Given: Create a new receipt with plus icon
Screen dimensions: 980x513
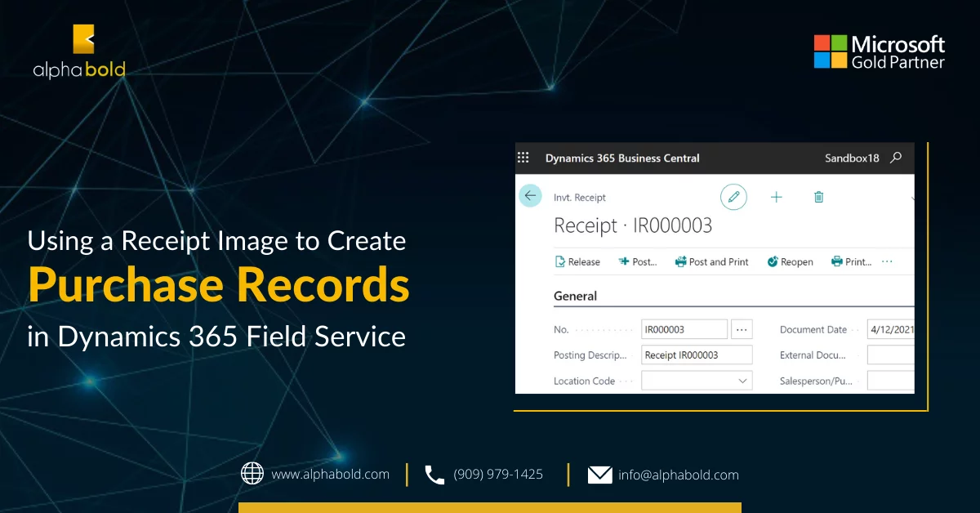Looking at the screenshot, I should pos(777,197).
